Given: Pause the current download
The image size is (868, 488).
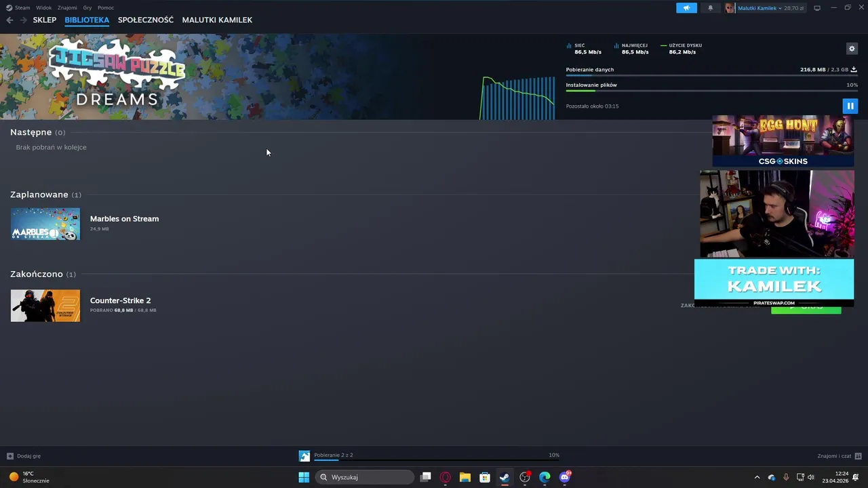Looking at the screenshot, I should (x=850, y=106).
